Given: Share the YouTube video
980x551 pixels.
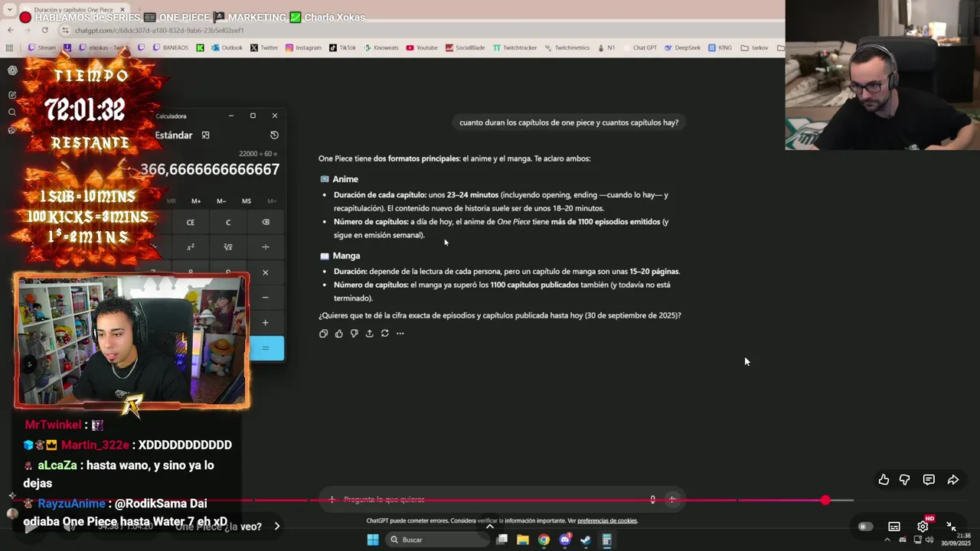Looking at the screenshot, I should pos(953,480).
